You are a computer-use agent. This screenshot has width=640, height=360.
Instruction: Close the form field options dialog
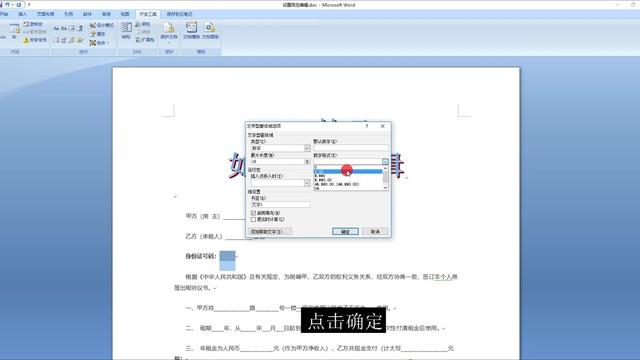click(x=382, y=126)
